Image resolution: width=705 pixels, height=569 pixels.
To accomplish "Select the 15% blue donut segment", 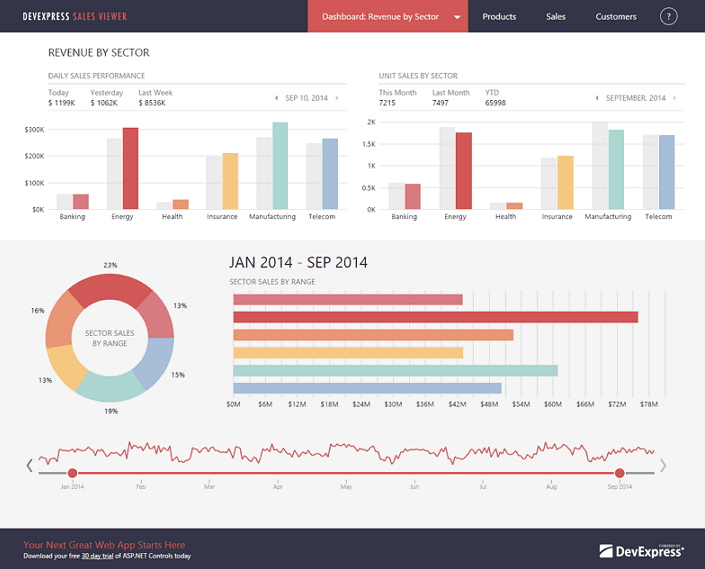I will coord(156,362).
